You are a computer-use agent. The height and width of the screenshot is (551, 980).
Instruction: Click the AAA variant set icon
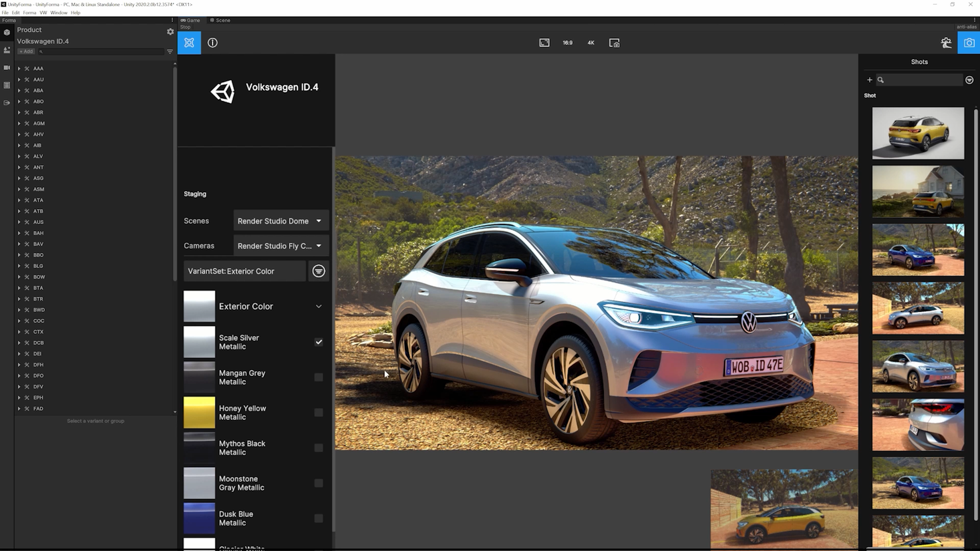click(x=27, y=69)
